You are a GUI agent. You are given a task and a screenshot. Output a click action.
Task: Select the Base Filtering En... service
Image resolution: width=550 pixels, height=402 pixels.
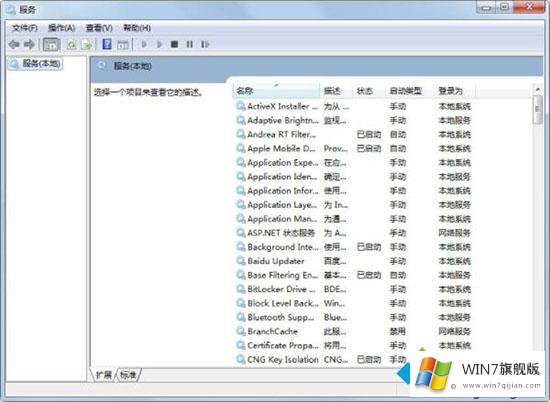pos(354,275)
